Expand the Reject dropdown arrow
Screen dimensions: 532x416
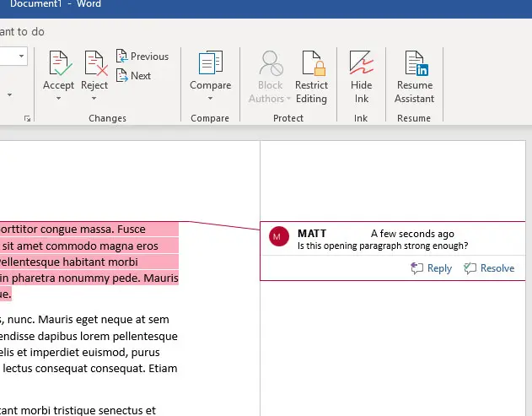(94, 99)
